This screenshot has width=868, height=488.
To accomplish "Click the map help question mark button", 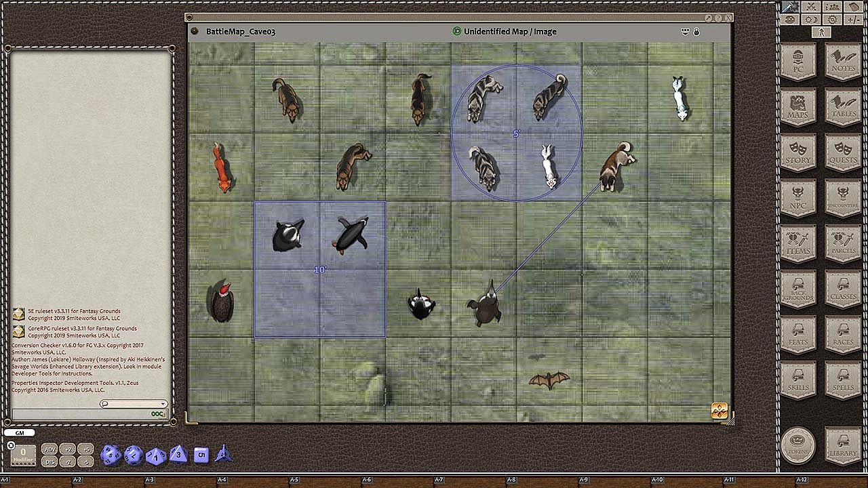I will (x=718, y=18).
